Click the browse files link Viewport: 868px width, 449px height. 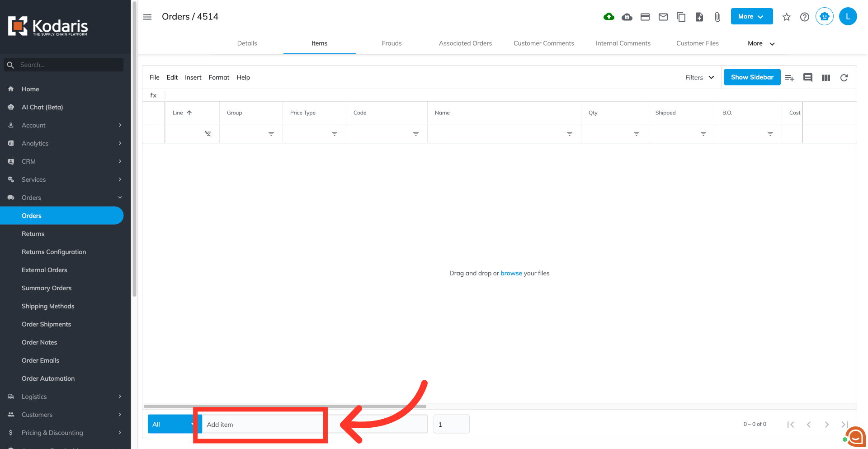511,273
